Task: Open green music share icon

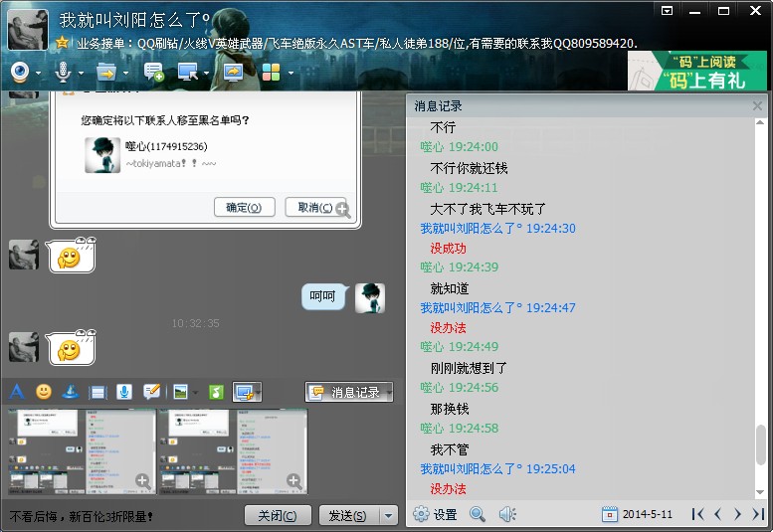Action: click(x=217, y=392)
